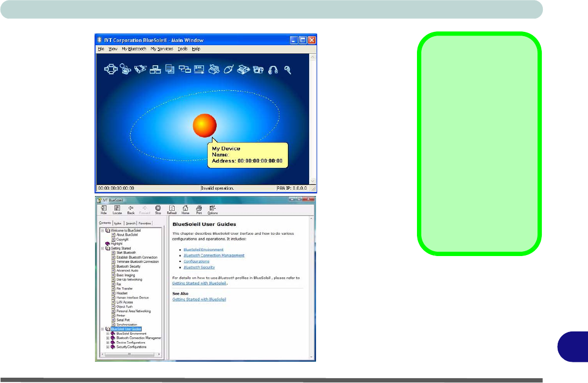
Task: Collapse the Welcome to BlueSoleil node
Action: coord(103,231)
